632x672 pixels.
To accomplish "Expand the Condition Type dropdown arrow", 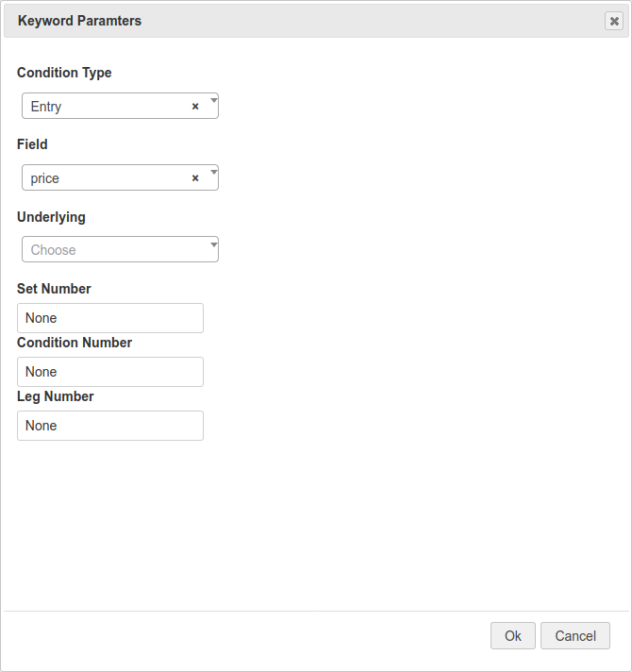I will point(213,99).
